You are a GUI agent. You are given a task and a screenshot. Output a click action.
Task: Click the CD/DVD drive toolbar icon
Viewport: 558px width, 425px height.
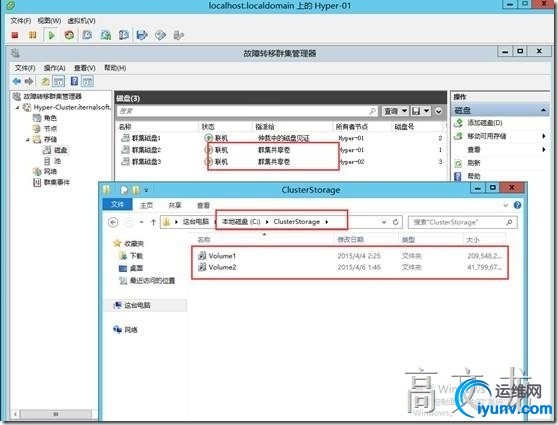click(160, 35)
